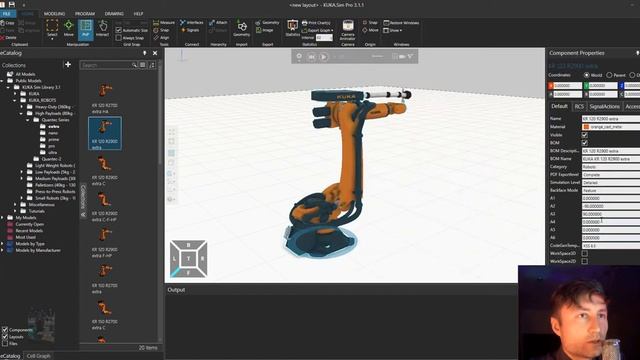Switch to the RCS properties tab
Image resolution: width=640 pixels, height=360 pixels.
579,107
